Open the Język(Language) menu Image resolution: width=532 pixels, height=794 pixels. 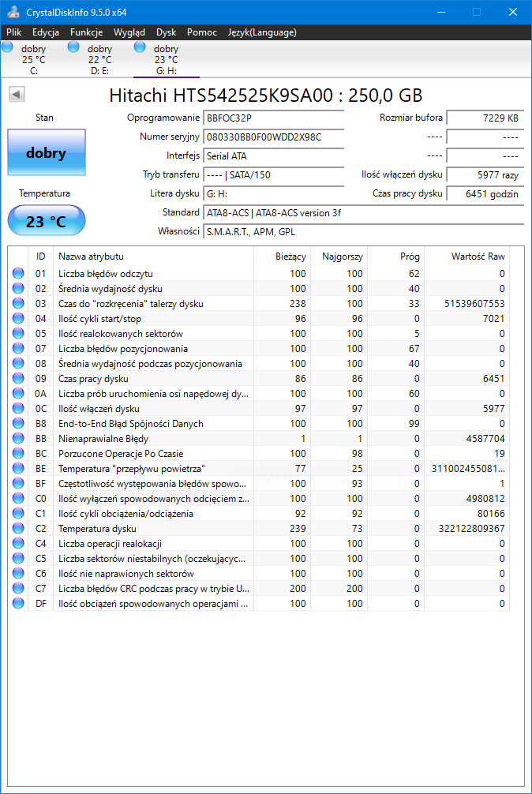pyautogui.click(x=262, y=32)
